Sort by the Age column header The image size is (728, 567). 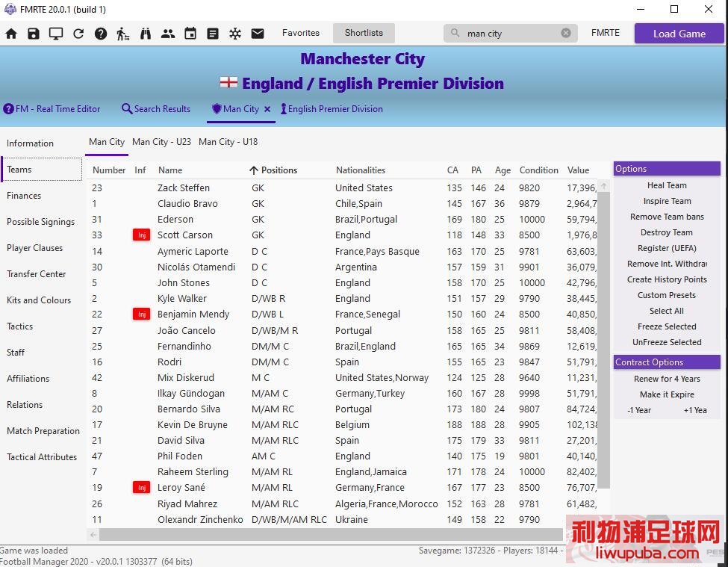pyautogui.click(x=503, y=170)
